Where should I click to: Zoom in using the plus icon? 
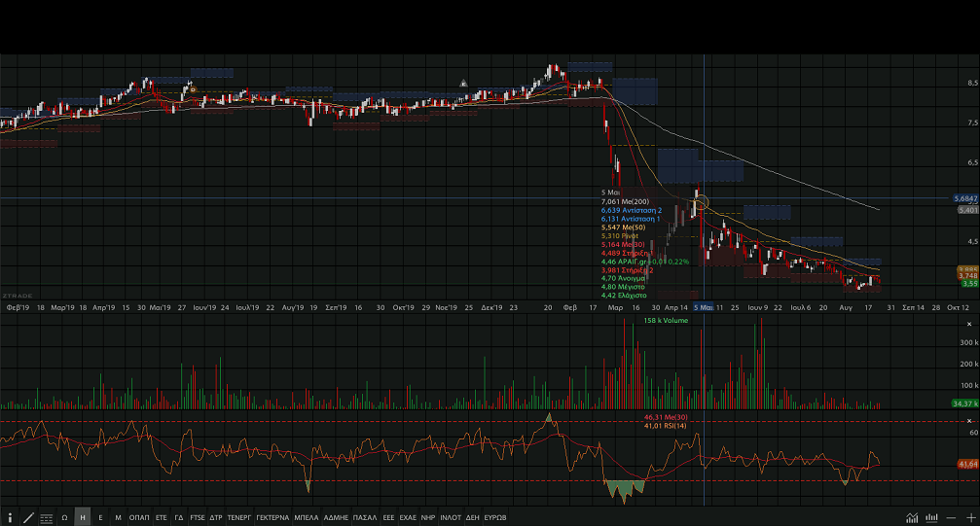968,518
